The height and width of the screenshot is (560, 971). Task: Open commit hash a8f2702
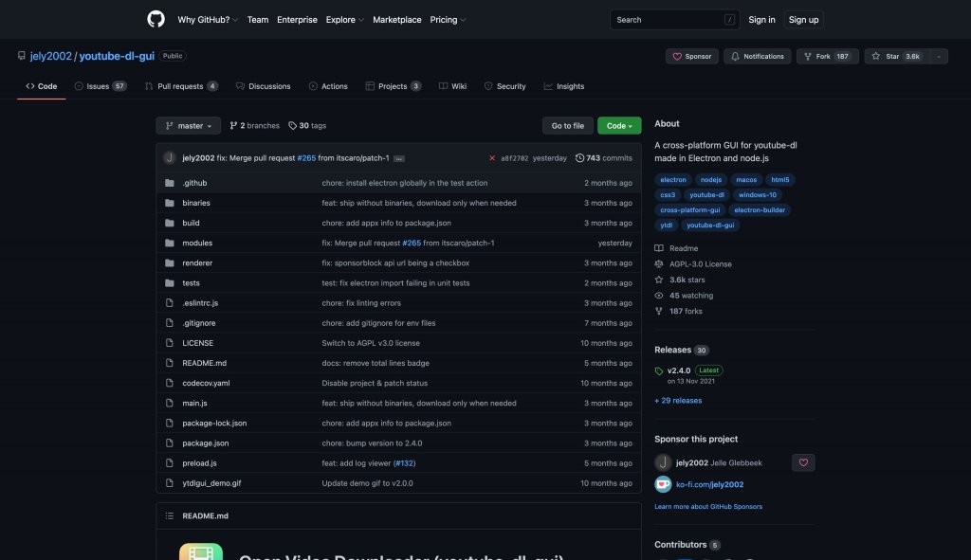tap(515, 158)
